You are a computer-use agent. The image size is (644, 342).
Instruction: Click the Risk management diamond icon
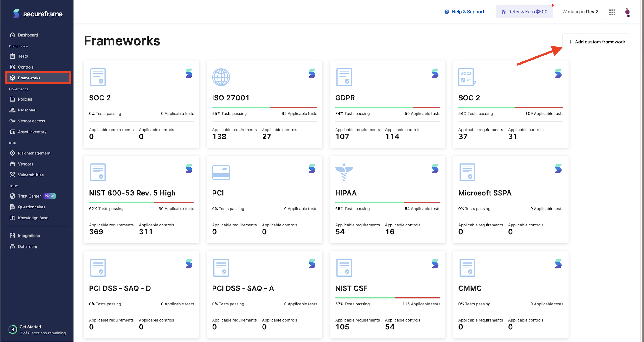coord(13,153)
